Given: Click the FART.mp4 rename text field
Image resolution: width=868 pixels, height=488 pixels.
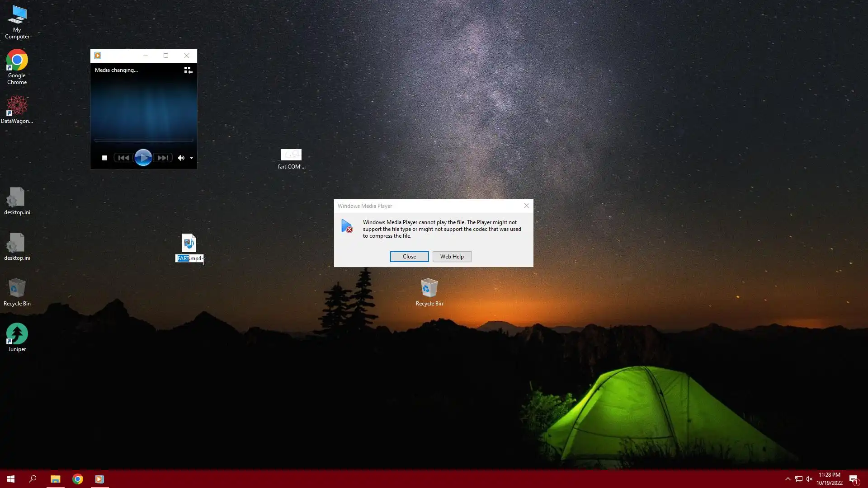Looking at the screenshot, I should coord(190,258).
